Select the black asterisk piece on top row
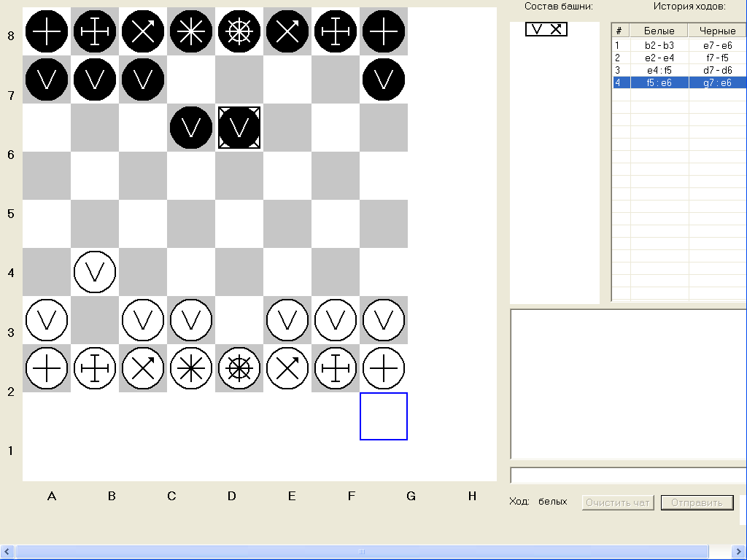747x560 pixels. tap(191, 31)
